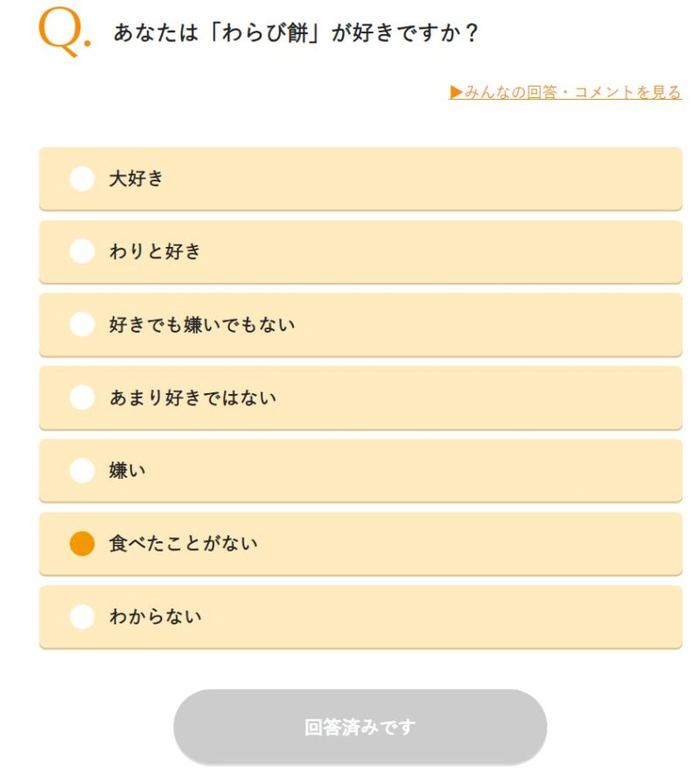Click the 嫌い answer text label
The width and height of the screenshot is (700, 774).
pos(127,470)
